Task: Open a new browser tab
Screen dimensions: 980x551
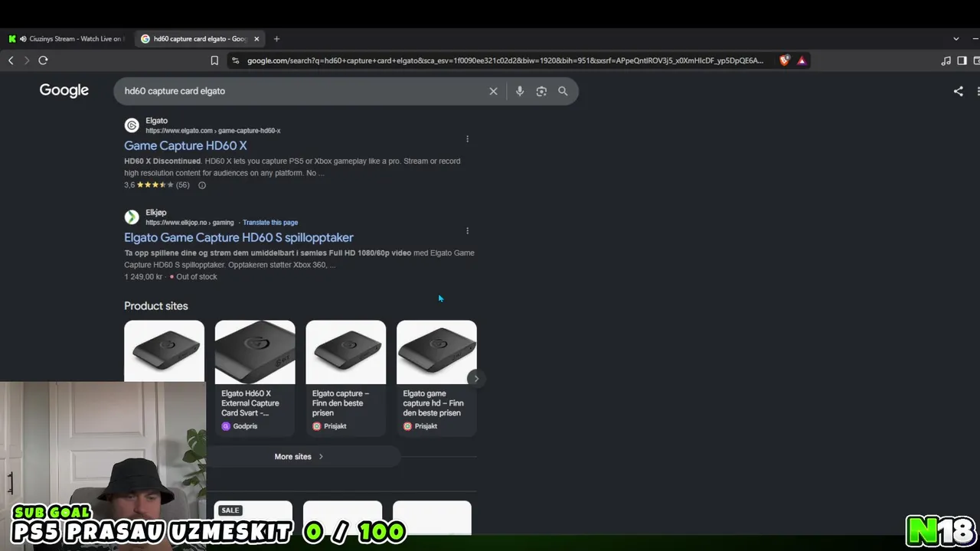Action: click(x=276, y=39)
